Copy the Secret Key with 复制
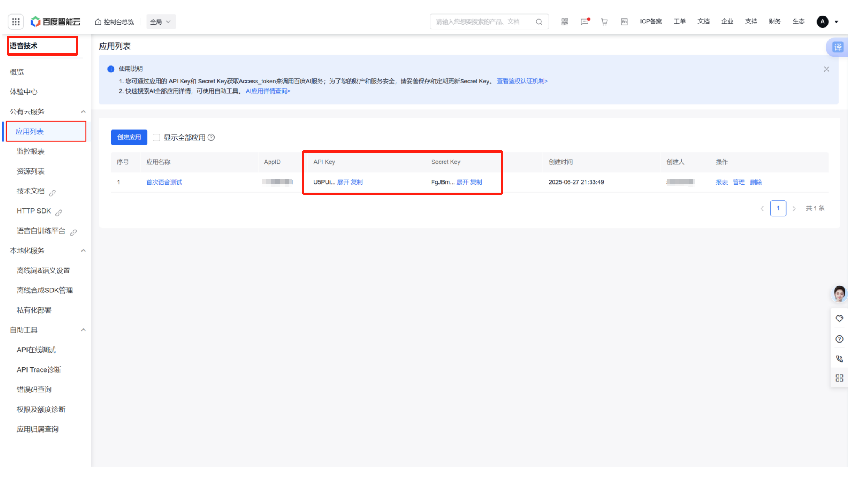 pos(476,182)
